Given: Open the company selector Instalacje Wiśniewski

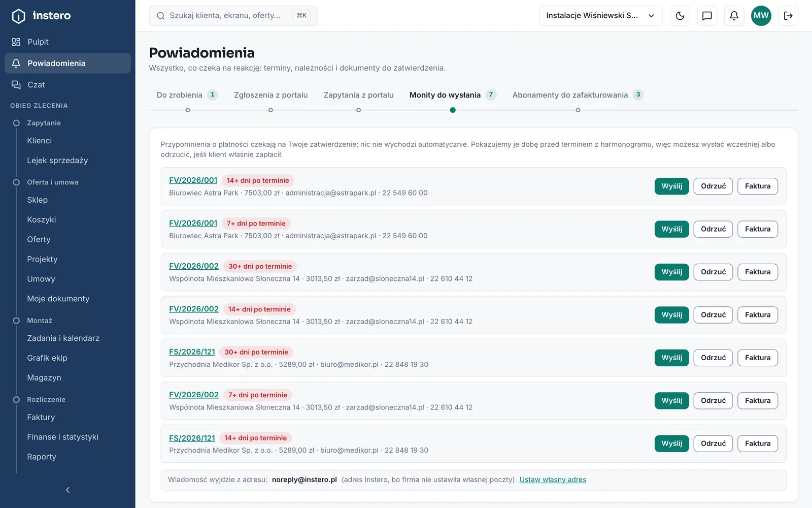Looking at the screenshot, I should click(x=601, y=16).
